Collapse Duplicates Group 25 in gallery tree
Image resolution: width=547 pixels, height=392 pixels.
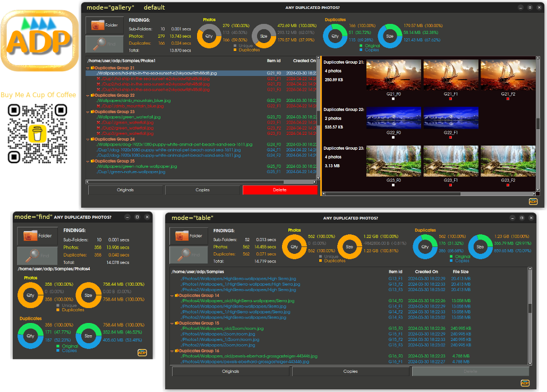[x=88, y=161]
